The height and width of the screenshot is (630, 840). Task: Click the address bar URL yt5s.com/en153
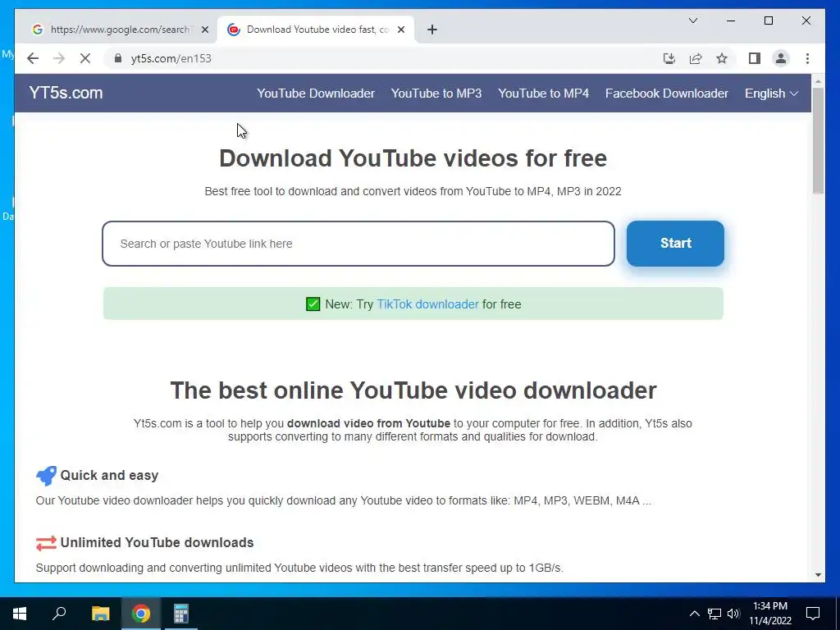(x=171, y=58)
